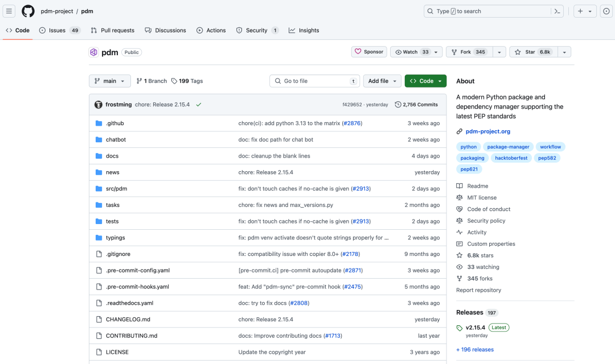
Task: Open the pdm-project.org website link
Action: (487, 131)
